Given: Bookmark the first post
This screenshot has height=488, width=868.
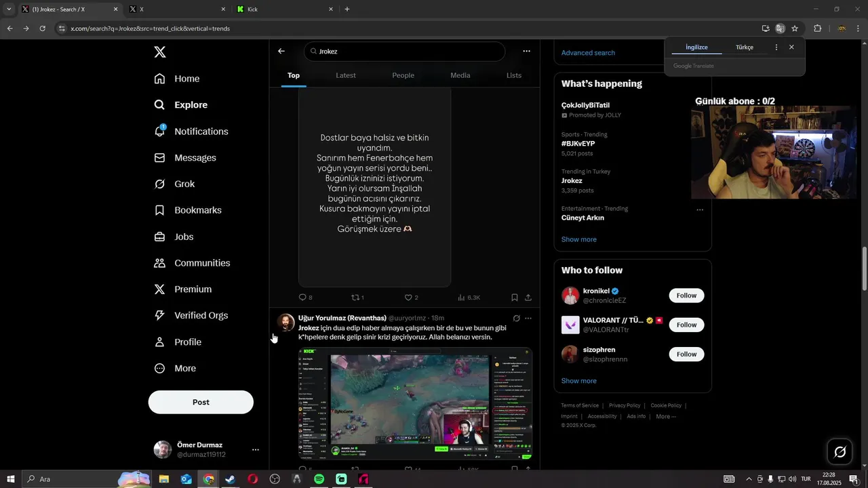Looking at the screenshot, I should click(x=515, y=298).
